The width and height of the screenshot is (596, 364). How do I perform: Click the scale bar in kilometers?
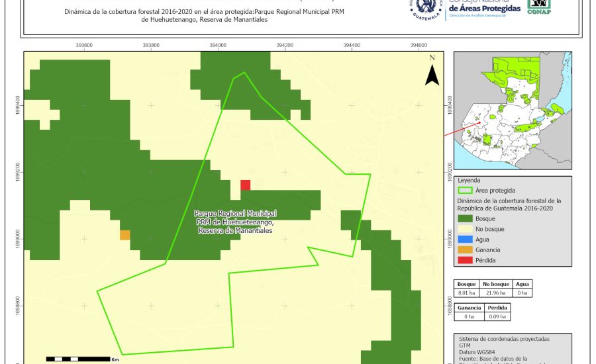[x=78, y=359]
